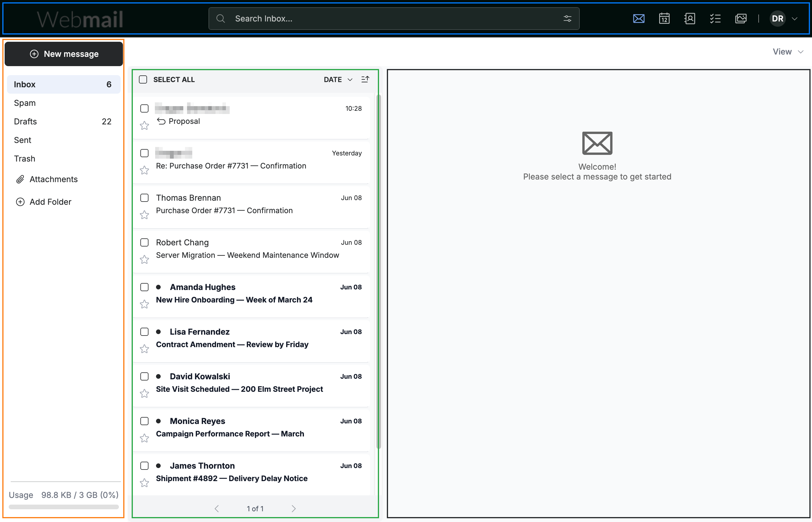Open the Spam folder
This screenshot has height=522, width=812.
click(64, 103)
